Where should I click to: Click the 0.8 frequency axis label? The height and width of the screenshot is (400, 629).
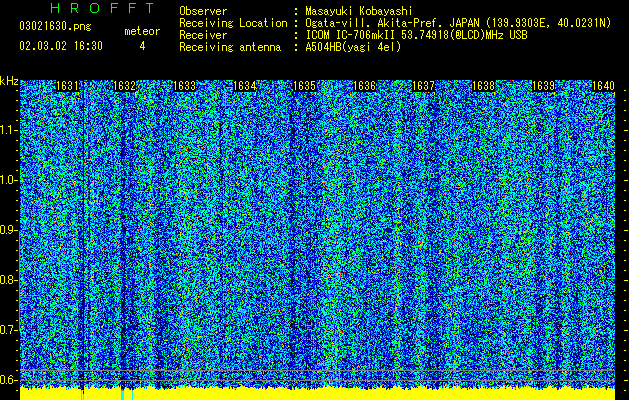click(8, 280)
